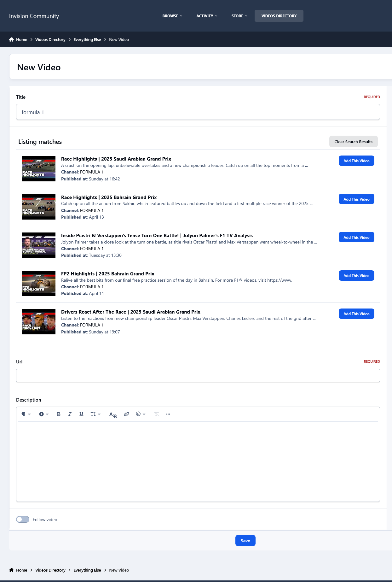This screenshot has height=582, width=392.
Task: Click 'Published at: April 11' text
Action: [x=83, y=293]
